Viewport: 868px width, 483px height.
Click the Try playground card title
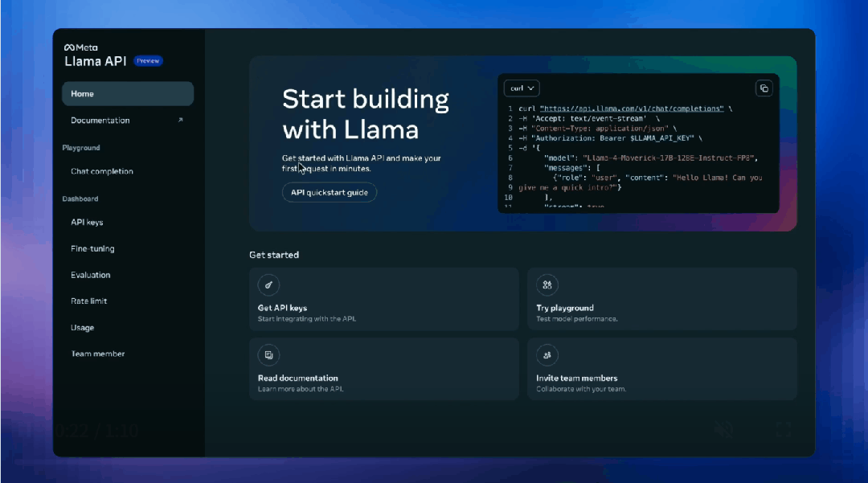click(565, 308)
